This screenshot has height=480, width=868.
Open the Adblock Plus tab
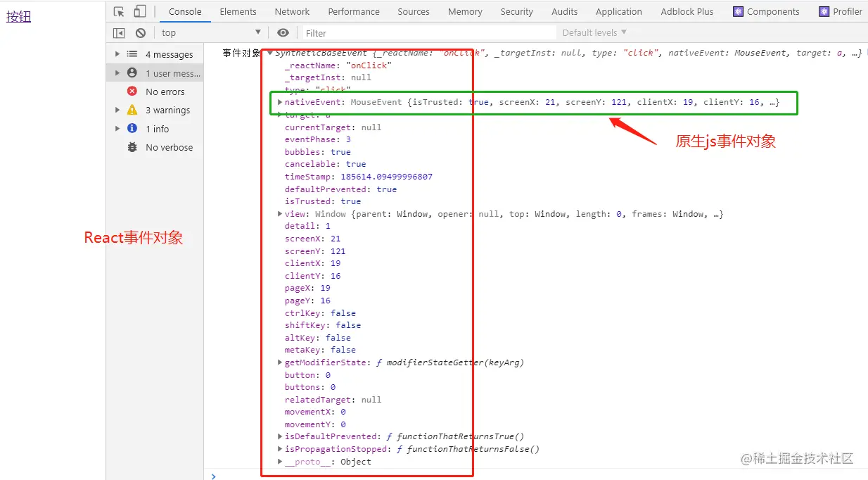click(x=687, y=11)
